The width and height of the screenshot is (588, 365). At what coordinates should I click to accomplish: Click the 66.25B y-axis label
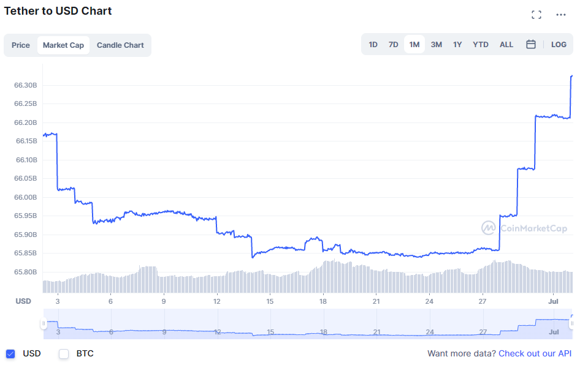tap(26, 103)
